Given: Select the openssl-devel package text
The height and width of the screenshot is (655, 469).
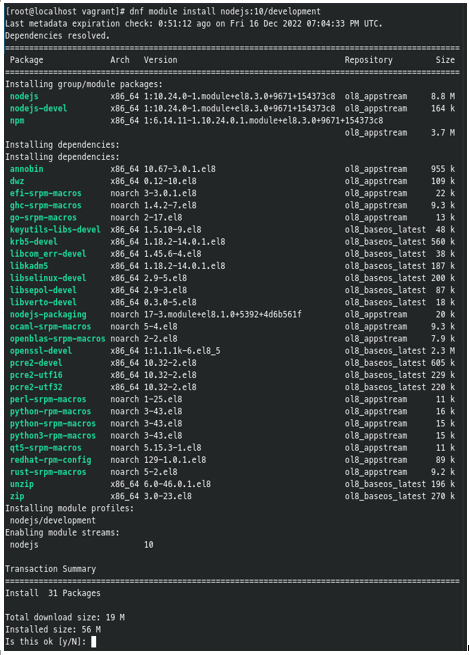Looking at the screenshot, I should pos(41,351).
